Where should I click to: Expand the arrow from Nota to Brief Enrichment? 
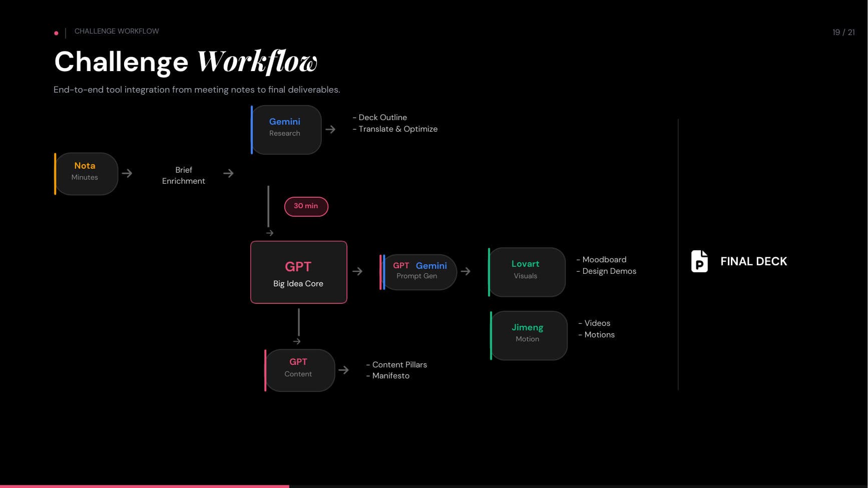point(128,173)
